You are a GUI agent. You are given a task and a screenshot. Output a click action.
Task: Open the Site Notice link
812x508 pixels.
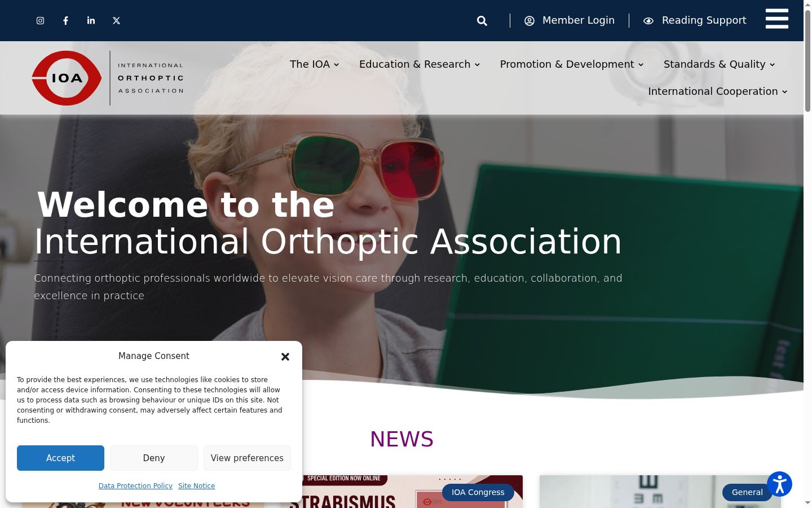(196, 486)
